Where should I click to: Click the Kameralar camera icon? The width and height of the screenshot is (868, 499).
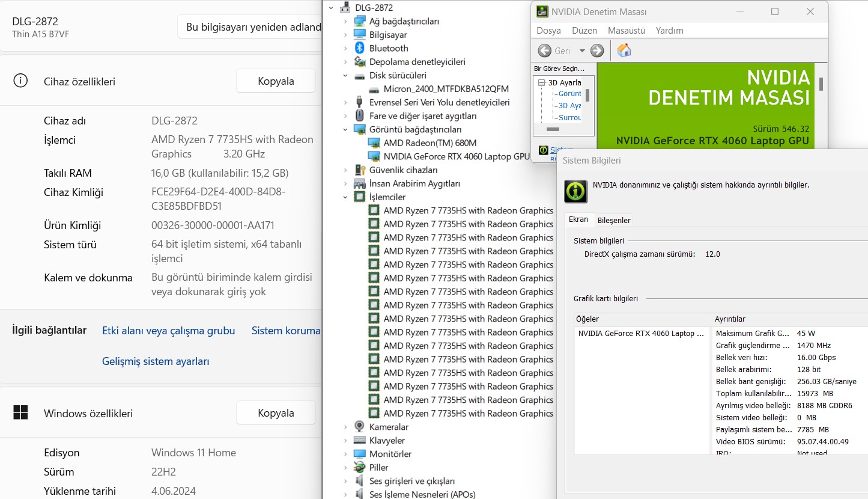[359, 427]
